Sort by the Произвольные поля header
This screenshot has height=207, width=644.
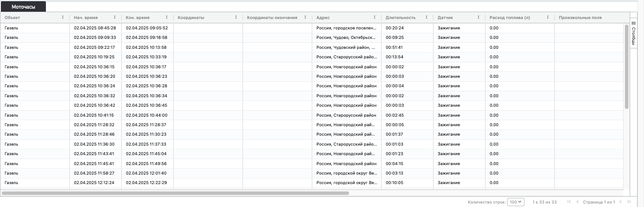[580, 18]
